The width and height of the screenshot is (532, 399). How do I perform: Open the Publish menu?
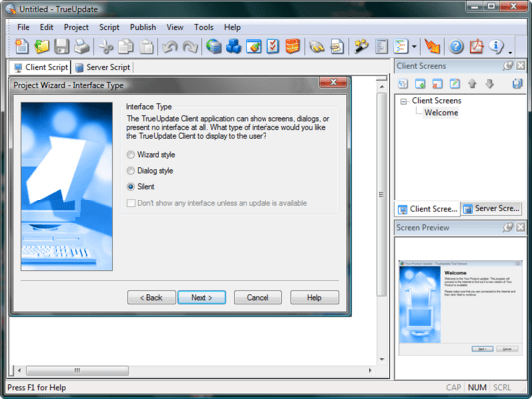[x=143, y=27]
